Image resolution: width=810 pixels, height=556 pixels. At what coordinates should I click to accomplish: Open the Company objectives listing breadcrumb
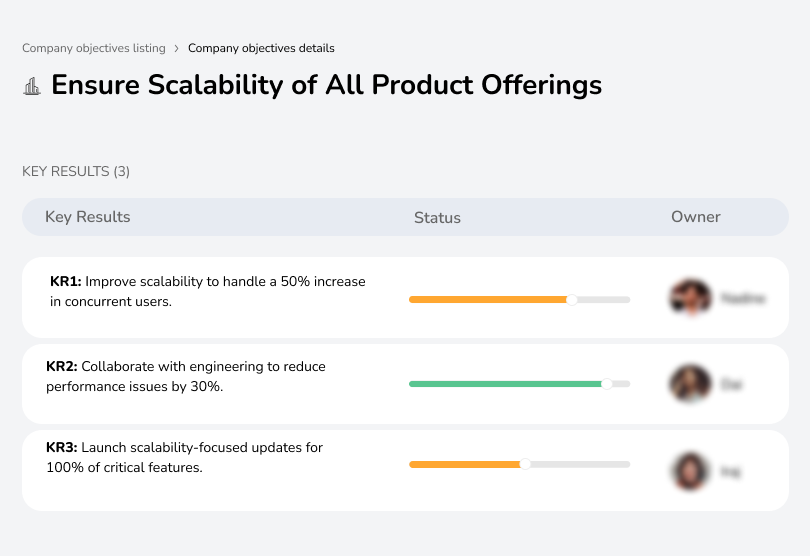pos(94,48)
